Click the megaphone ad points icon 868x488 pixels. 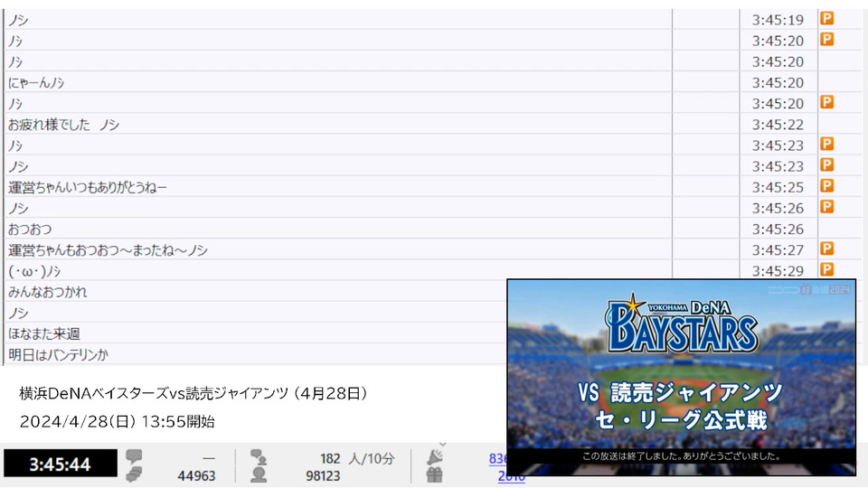pos(435,457)
